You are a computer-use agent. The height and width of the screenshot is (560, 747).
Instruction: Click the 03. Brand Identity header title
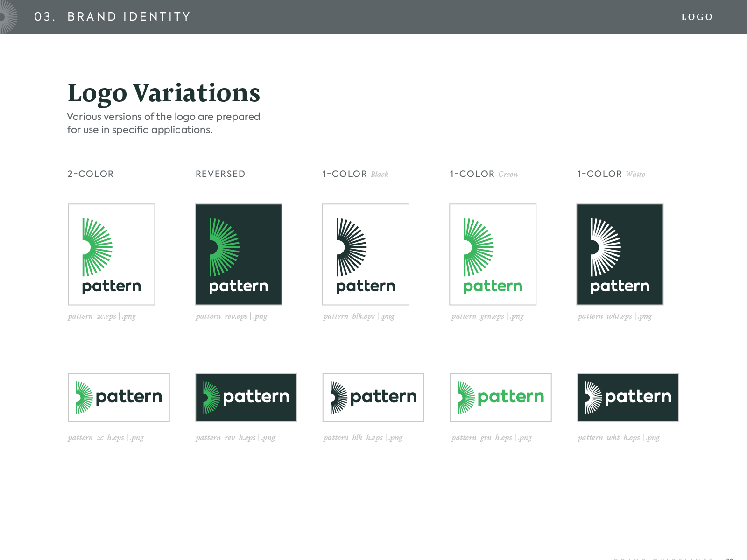click(113, 17)
